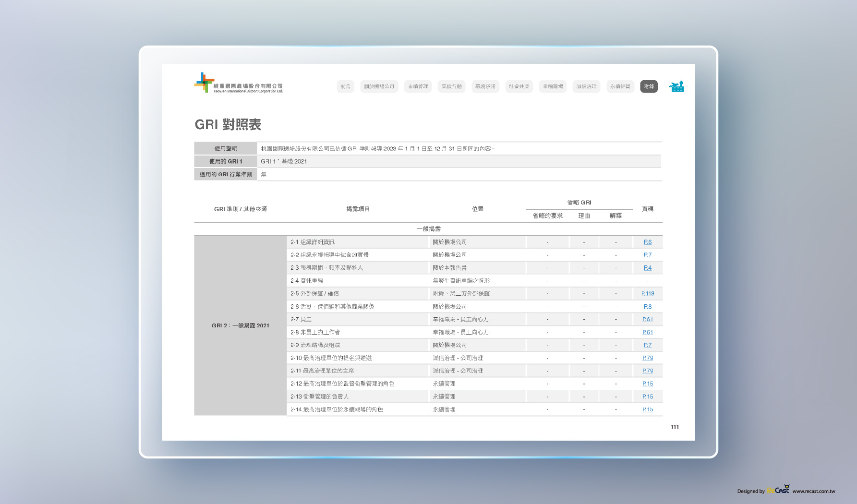Open the P.15 link for 2-13 衝擊管理的負責人
857x504 pixels.
coord(648,396)
